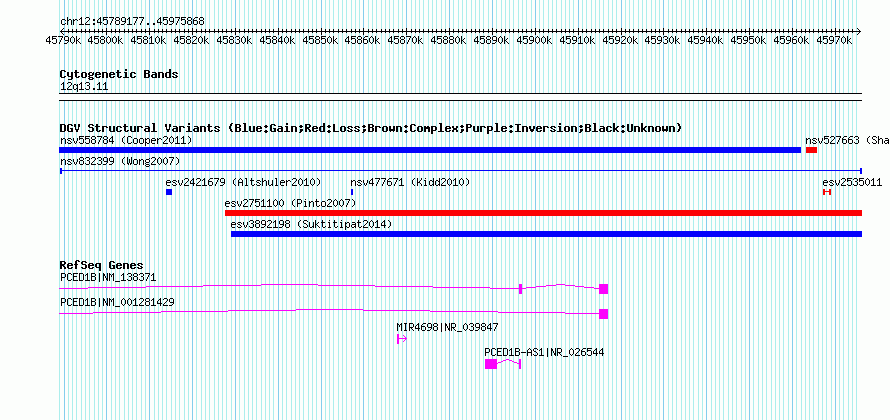Click the 45790k ruler tick label

tap(61, 40)
